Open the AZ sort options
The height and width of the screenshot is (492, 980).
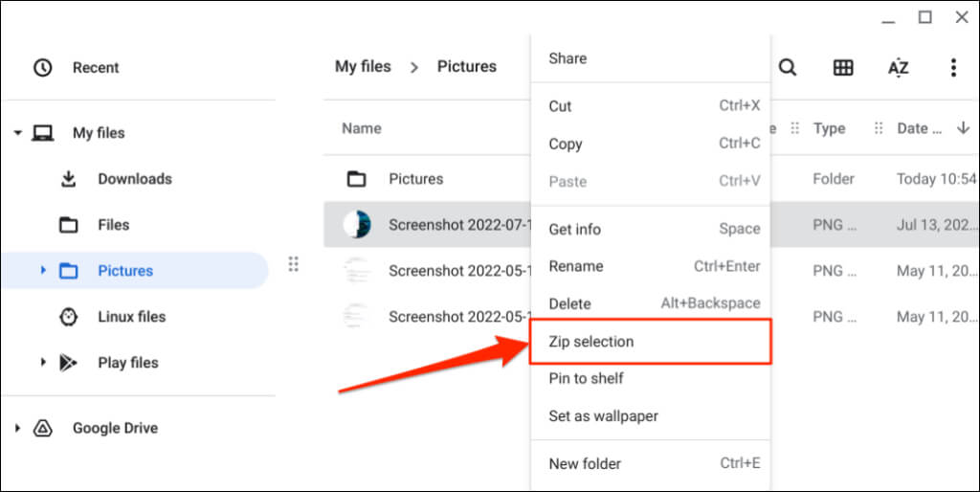(x=898, y=67)
